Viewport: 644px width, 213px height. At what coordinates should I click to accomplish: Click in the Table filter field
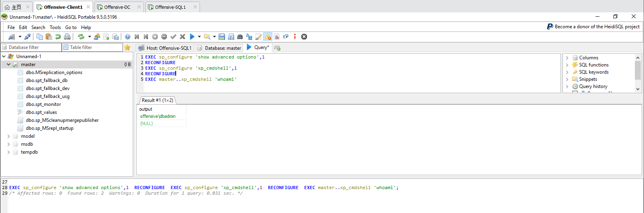point(92,47)
